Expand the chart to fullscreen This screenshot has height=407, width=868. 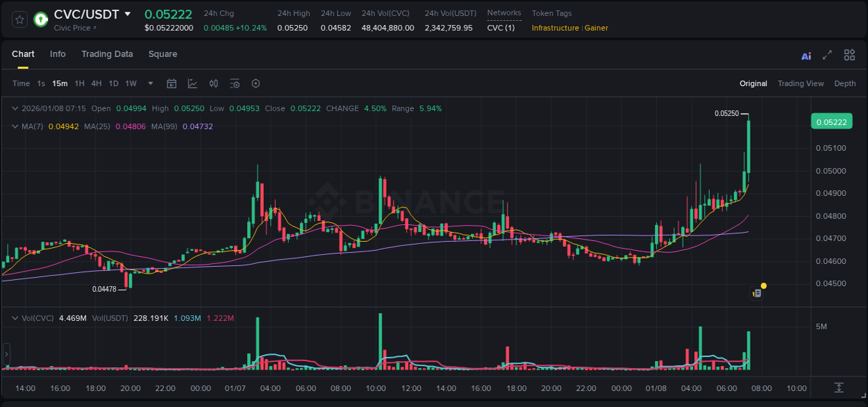tap(827, 55)
